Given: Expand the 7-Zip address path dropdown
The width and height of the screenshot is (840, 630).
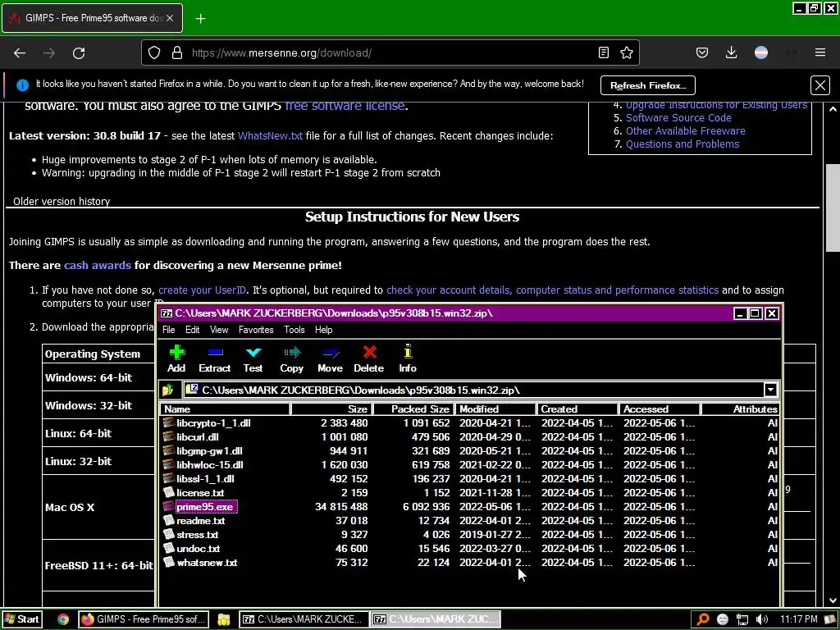Looking at the screenshot, I should [770, 390].
